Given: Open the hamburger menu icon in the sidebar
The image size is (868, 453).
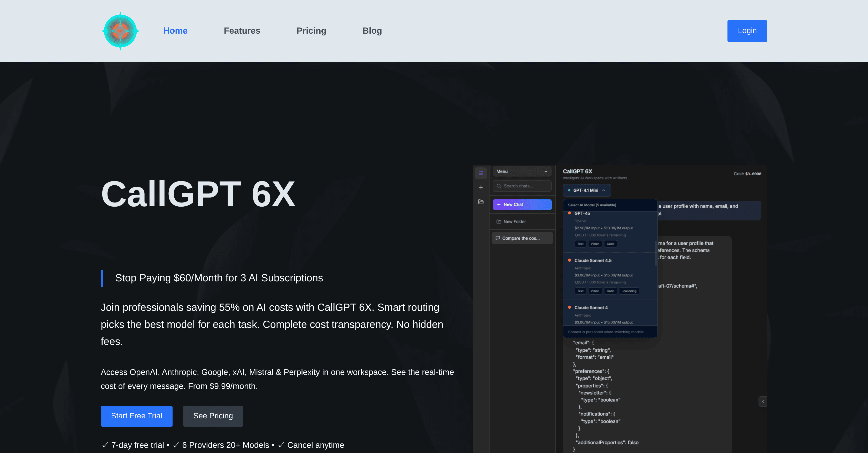Looking at the screenshot, I should 481,173.
